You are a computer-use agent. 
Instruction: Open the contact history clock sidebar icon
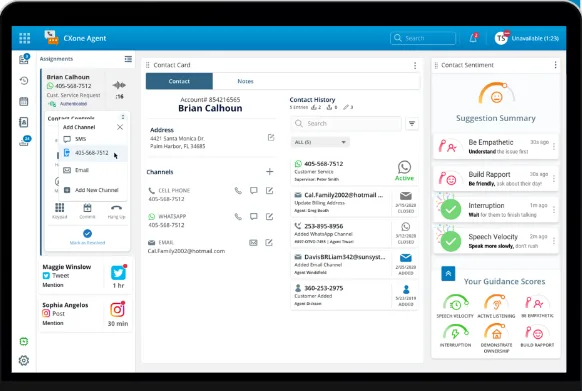(x=24, y=81)
